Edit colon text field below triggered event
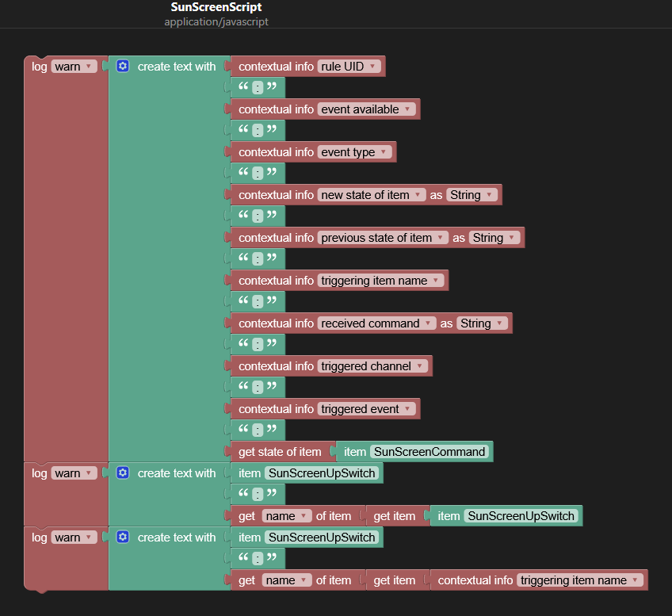 [x=258, y=430]
